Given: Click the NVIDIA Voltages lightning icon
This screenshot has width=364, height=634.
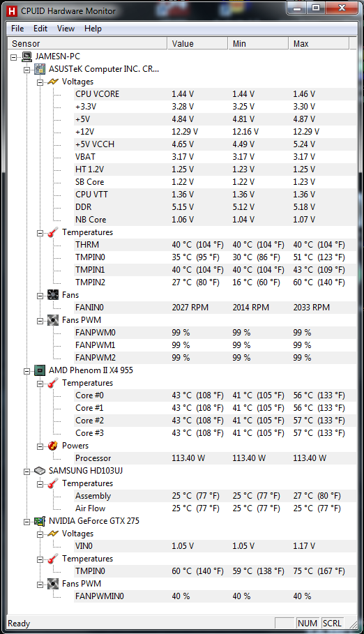Looking at the screenshot, I should coord(53,534).
